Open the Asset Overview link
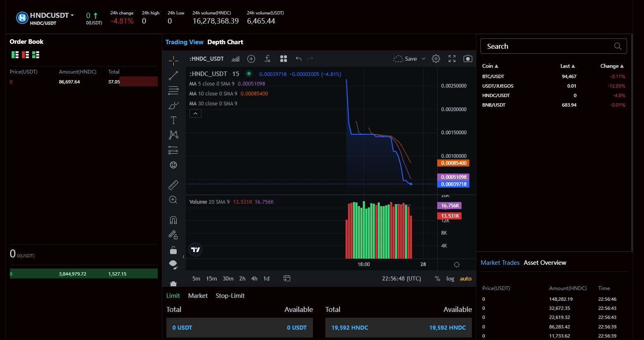The width and height of the screenshot is (644, 340). (545, 263)
